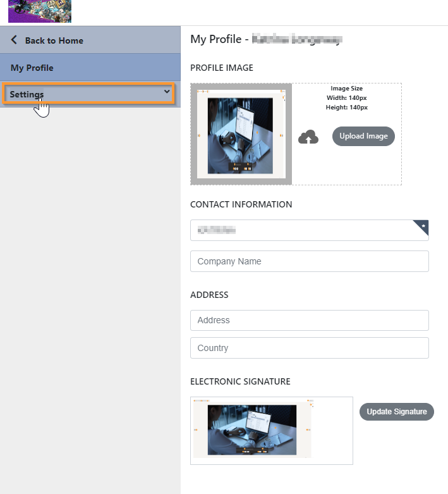
Task: Click the Update Signature button
Action: tap(397, 412)
